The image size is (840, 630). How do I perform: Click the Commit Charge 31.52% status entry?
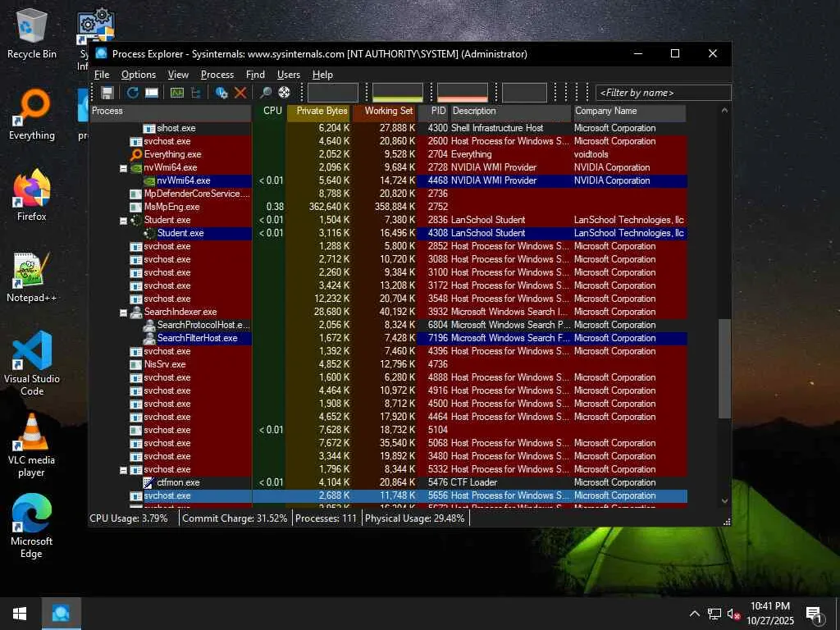pyautogui.click(x=235, y=518)
